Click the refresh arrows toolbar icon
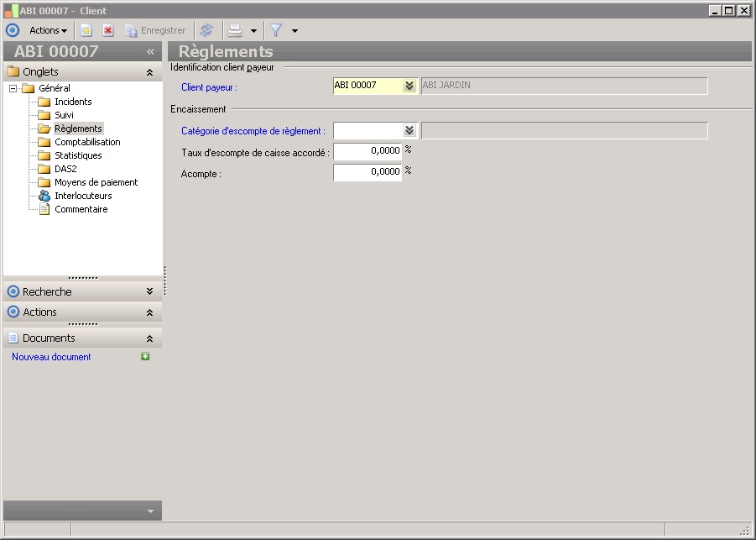Viewport: 756px width, 540px height. (206, 30)
